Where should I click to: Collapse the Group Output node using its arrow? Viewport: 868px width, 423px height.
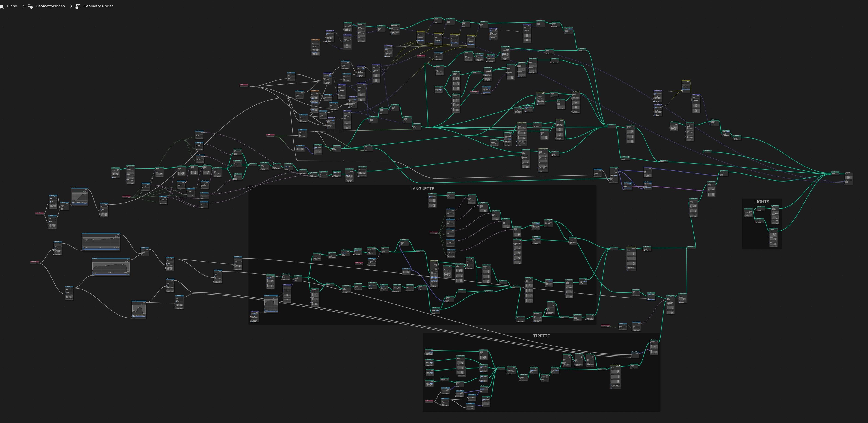point(845,172)
